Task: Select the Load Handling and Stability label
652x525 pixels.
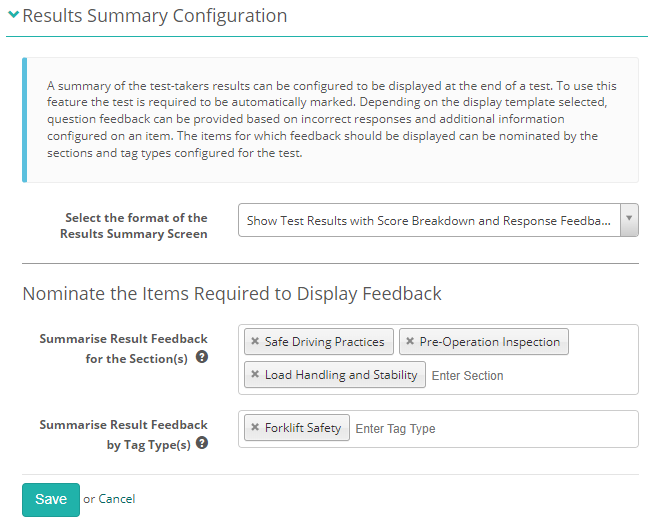Action: pyautogui.click(x=341, y=375)
